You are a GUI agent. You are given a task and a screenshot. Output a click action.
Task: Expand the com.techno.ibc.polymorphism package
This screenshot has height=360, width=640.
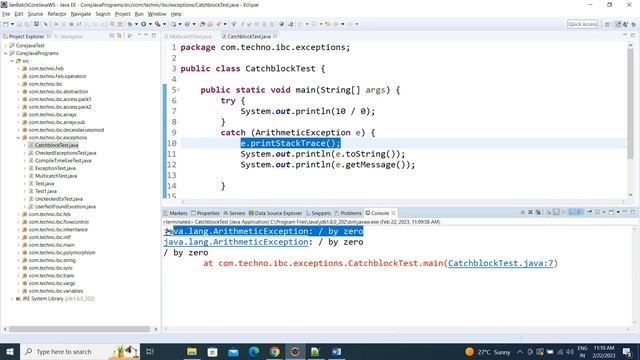(x=18, y=253)
